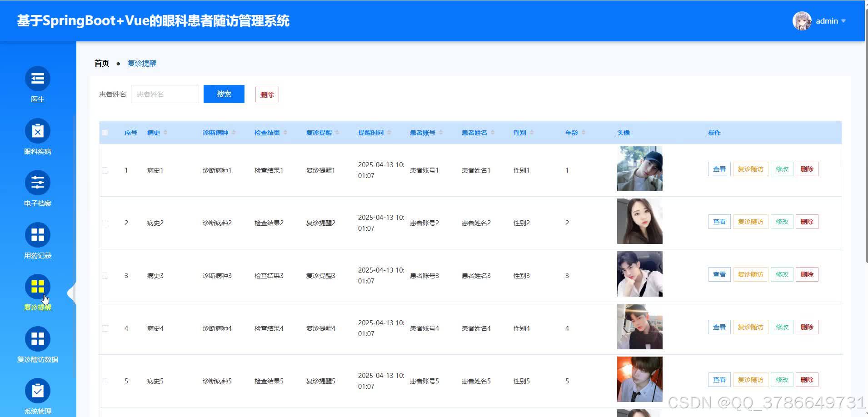The image size is (868, 417).
Task: Open the 复诊随访数据 module icon
Action: tap(37, 339)
